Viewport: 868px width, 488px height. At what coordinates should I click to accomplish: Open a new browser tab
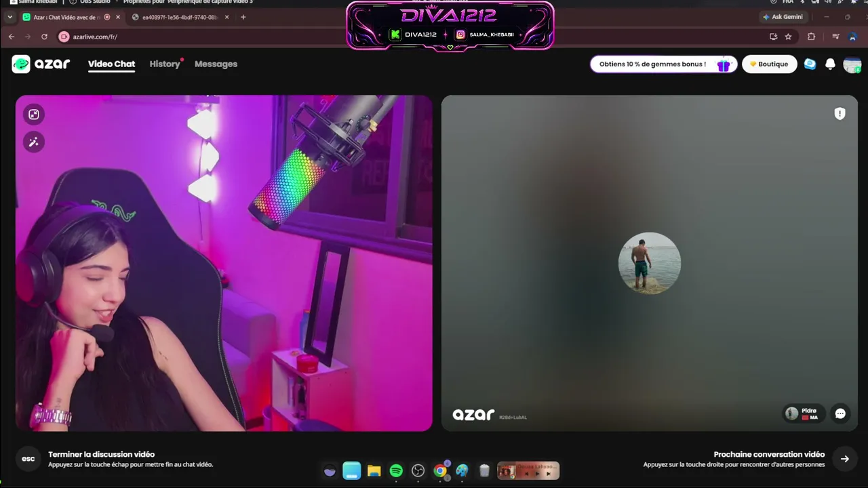coord(243,17)
